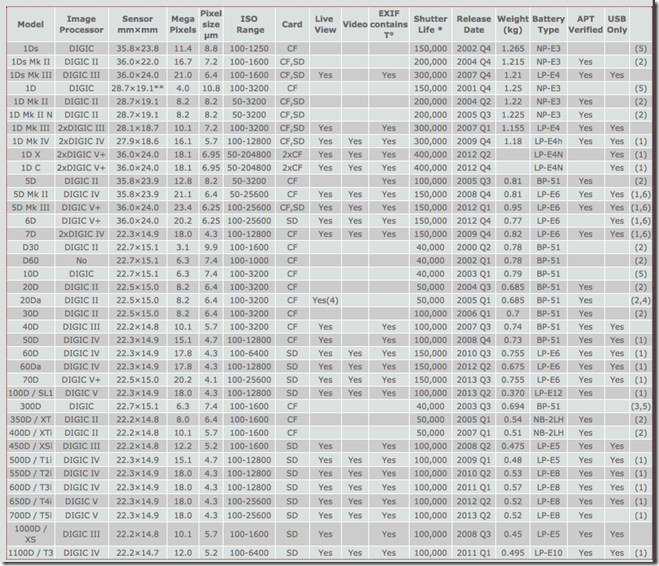Image resolution: width=659 pixels, height=566 pixels.
Task: Select the 1Ds Mk II model cell
Action: pos(31,62)
